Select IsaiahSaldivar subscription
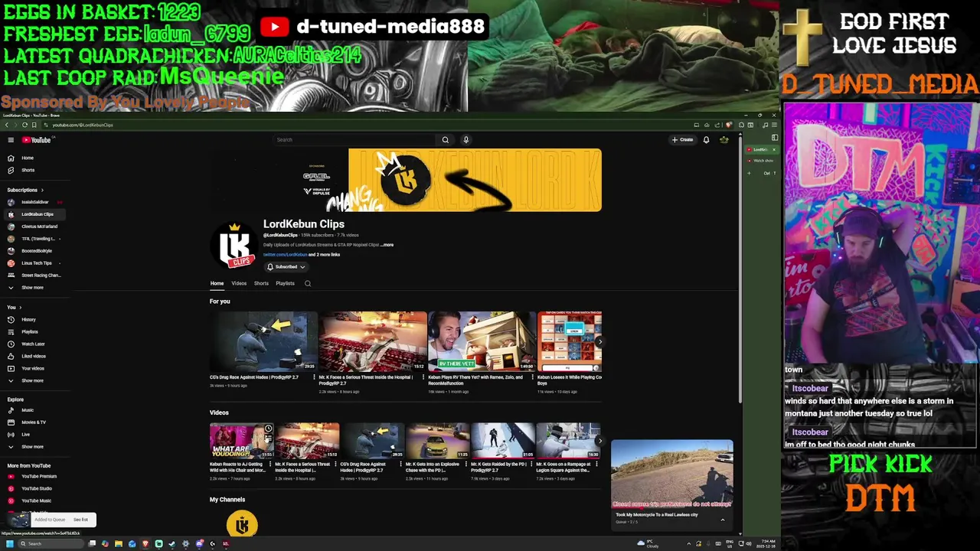The height and width of the screenshot is (551, 980). pyautogui.click(x=34, y=202)
